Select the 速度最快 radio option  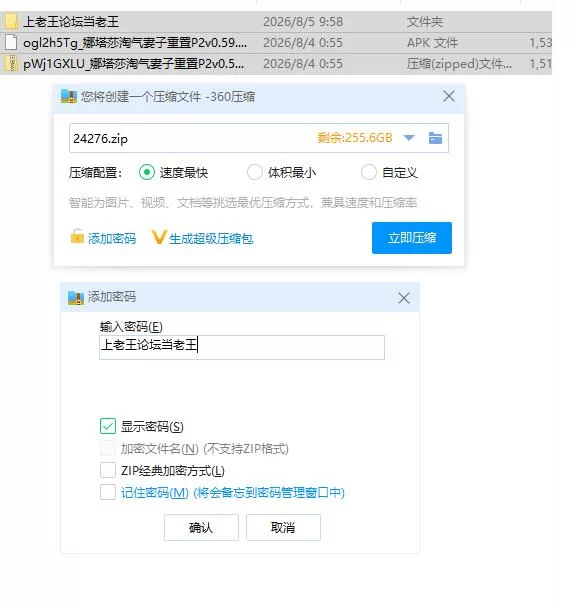coord(147,172)
